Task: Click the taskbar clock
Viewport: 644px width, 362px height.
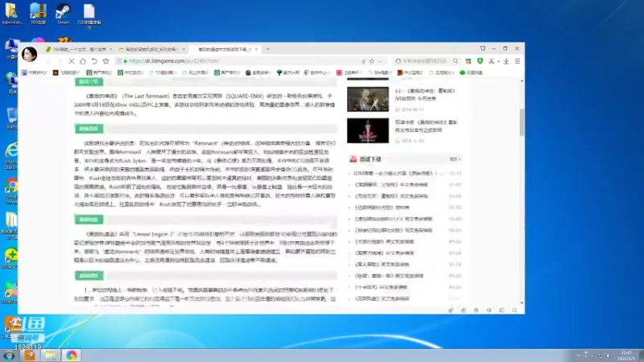Action: (626, 356)
